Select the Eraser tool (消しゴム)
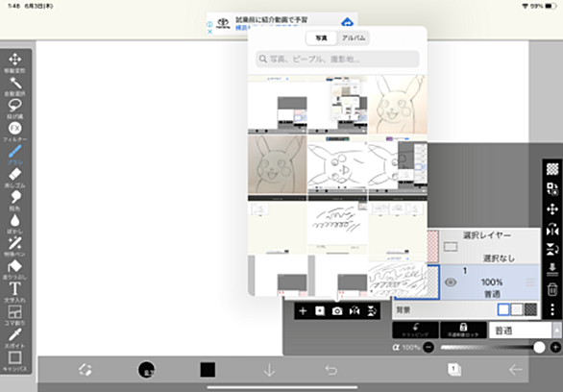The height and width of the screenshot is (392, 563). click(x=14, y=178)
